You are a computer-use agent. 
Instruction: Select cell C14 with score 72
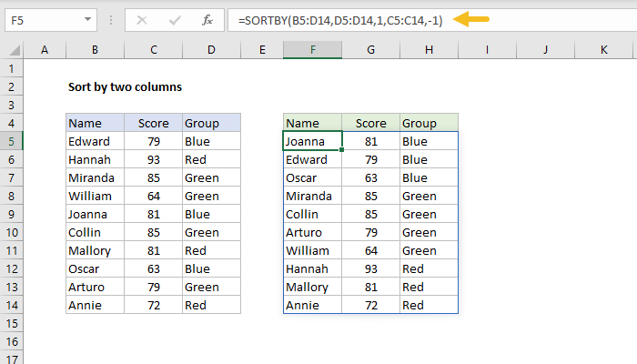pos(153,305)
